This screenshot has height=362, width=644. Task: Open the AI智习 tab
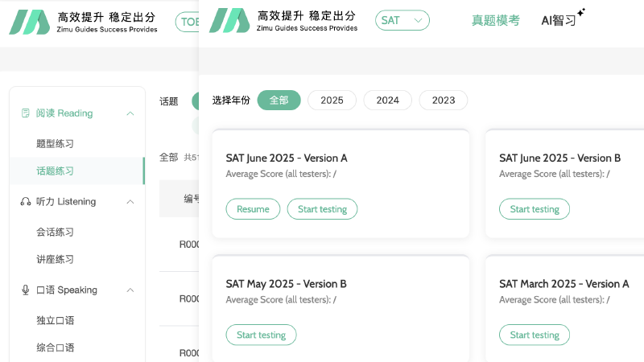click(x=559, y=21)
